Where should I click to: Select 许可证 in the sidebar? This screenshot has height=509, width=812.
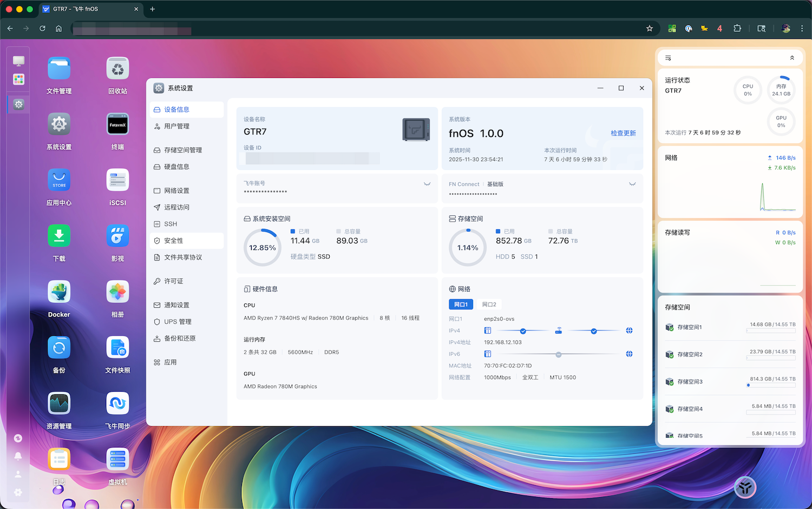click(x=187, y=281)
